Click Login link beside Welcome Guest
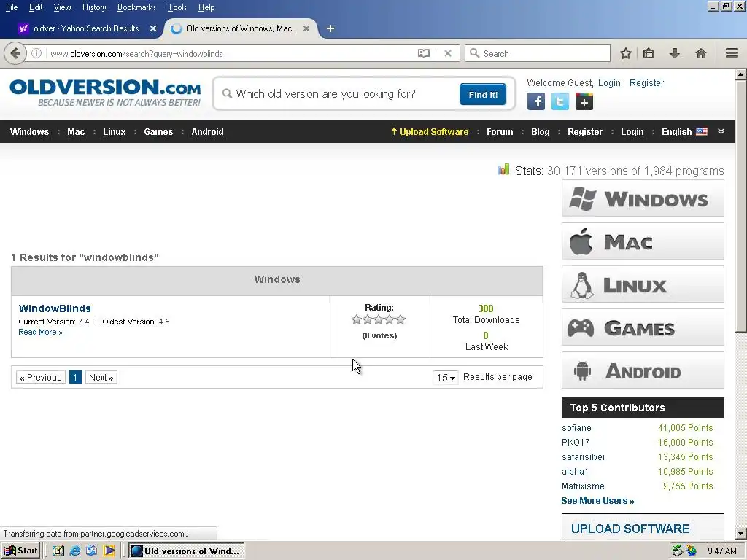 coord(609,83)
